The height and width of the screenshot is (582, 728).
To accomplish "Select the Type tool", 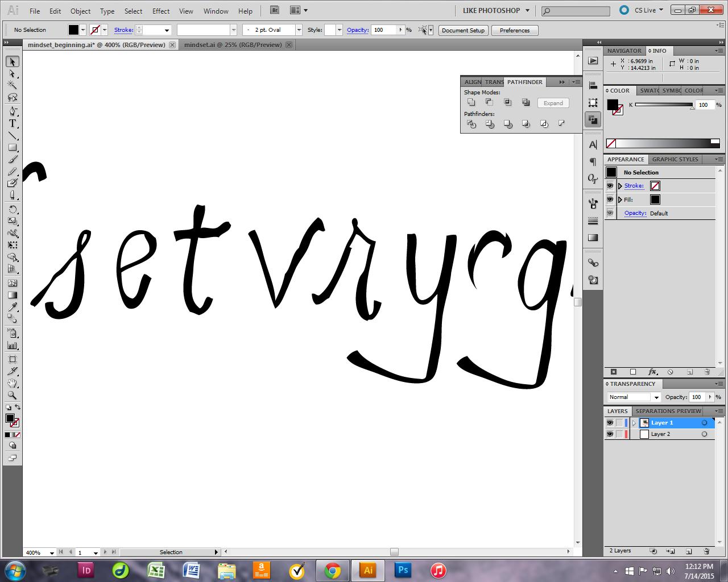I will click(12, 123).
